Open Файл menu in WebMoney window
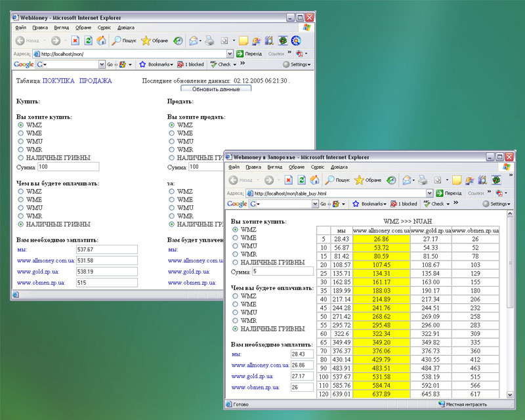This screenshot has height=420, width=525. tap(20, 28)
